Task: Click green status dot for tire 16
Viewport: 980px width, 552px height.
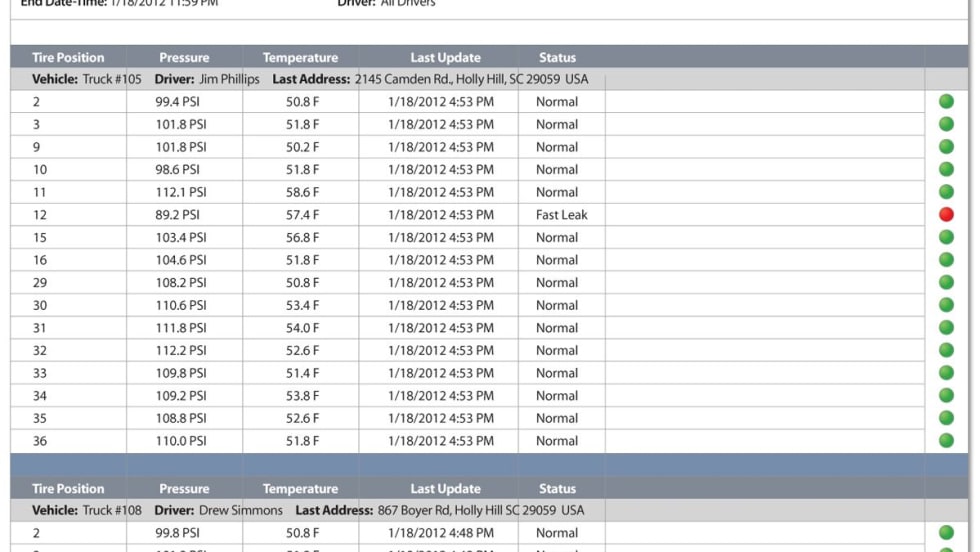Action: coord(946,260)
